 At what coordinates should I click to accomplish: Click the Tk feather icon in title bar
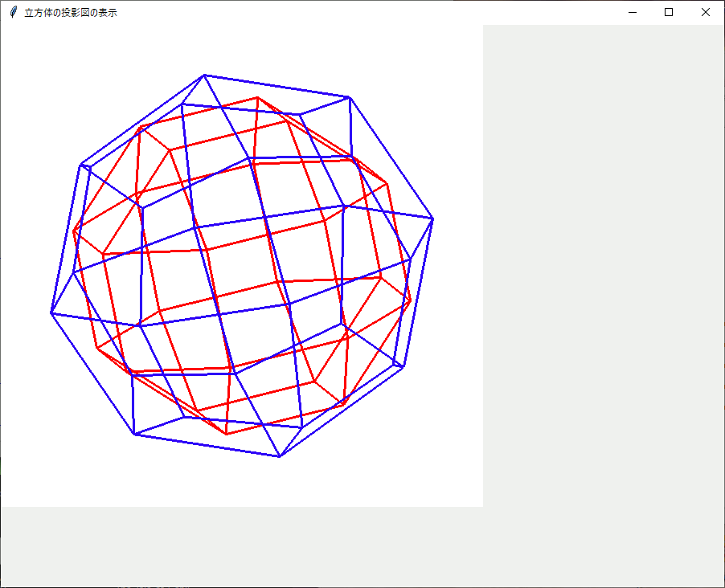[14, 13]
